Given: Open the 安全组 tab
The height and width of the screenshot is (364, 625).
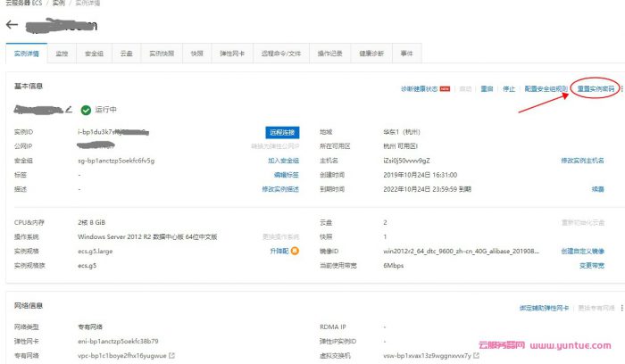Looking at the screenshot, I should pos(94,54).
